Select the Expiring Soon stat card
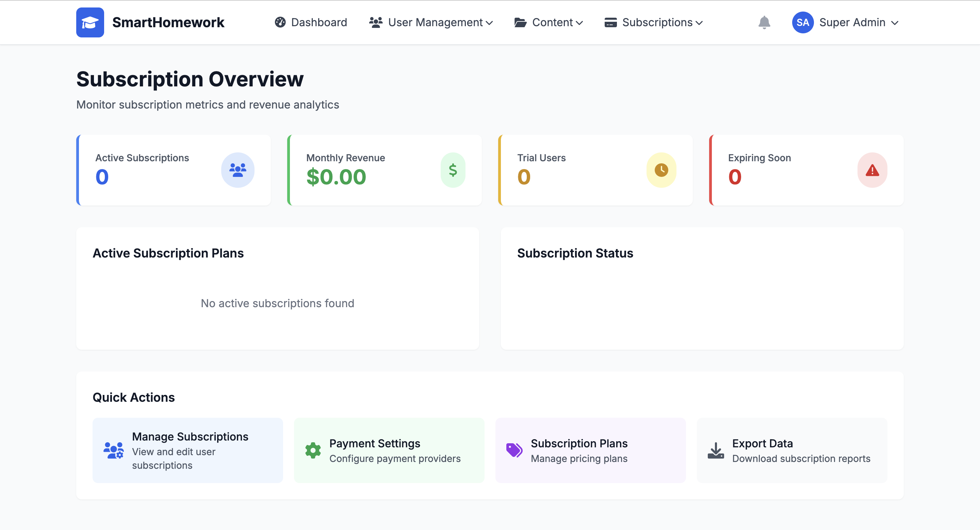This screenshot has width=980, height=530. pos(806,170)
